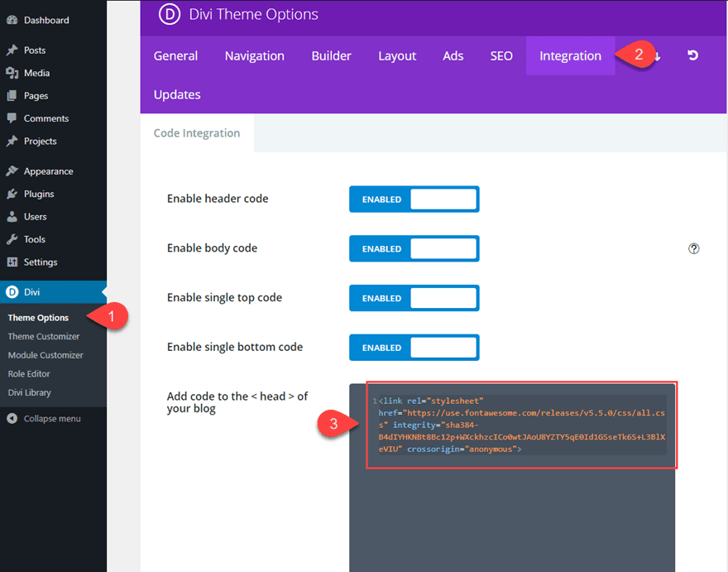The width and height of the screenshot is (728, 572).
Task: Open the Ads tab
Action: 453,55
